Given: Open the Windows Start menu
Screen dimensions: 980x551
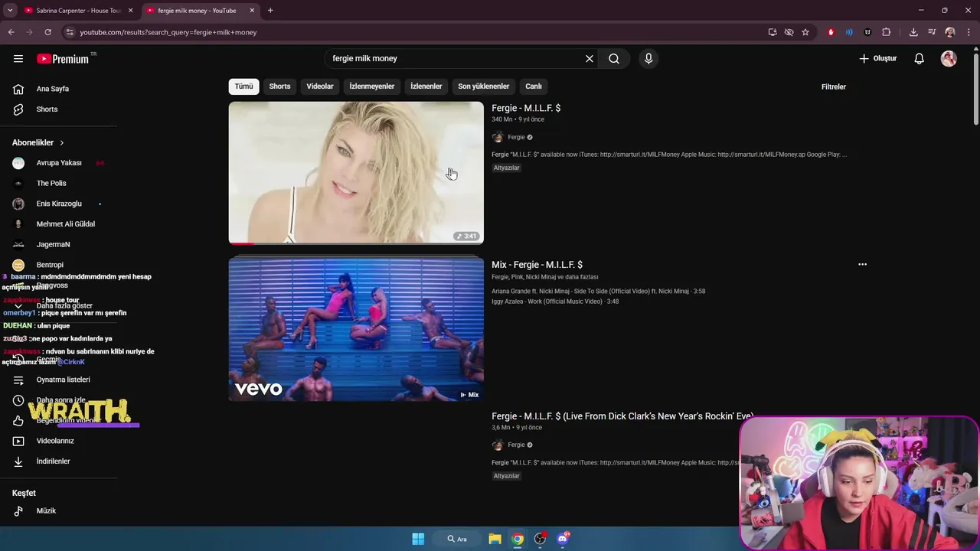Looking at the screenshot, I should pos(418,539).
